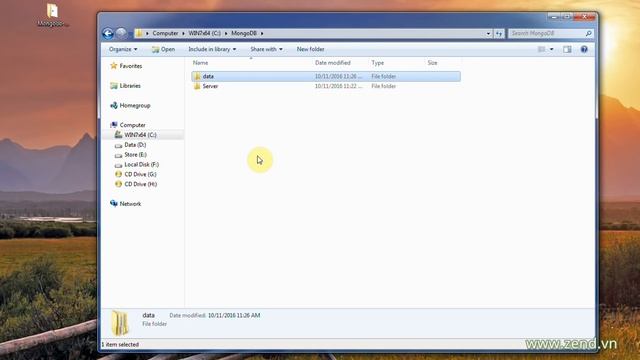The width and height of the screenshot is (640, 360).
Task: Click the CD Drive (G:) disc icon
Action: [x=118, y=174]
